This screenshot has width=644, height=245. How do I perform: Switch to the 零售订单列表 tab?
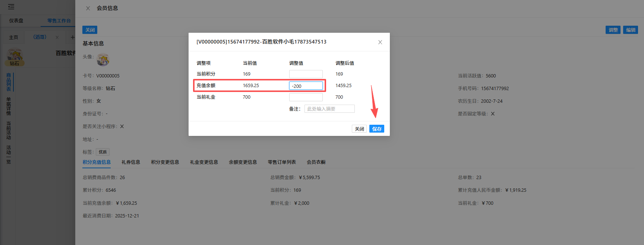click(282, 162)
